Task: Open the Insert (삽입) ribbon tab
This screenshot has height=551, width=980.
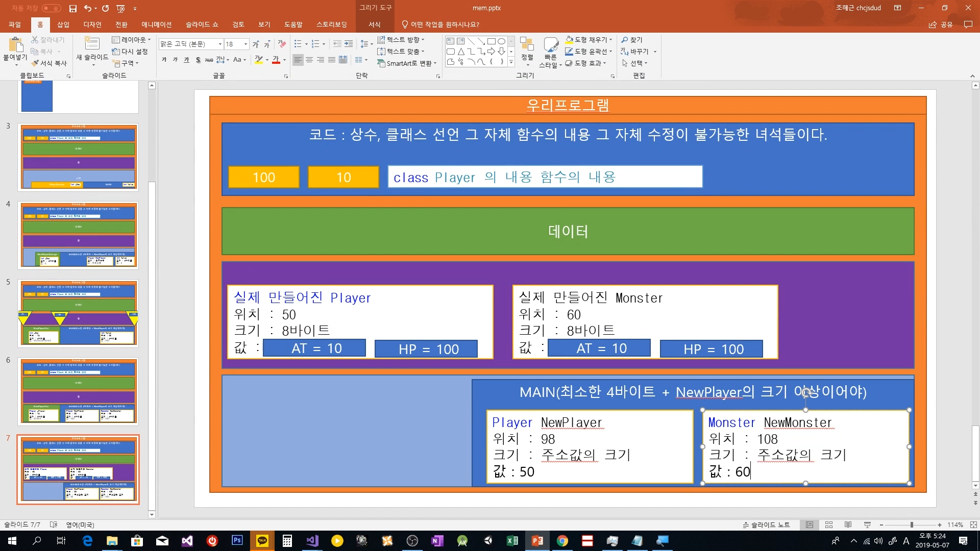Action: (63, 24)
